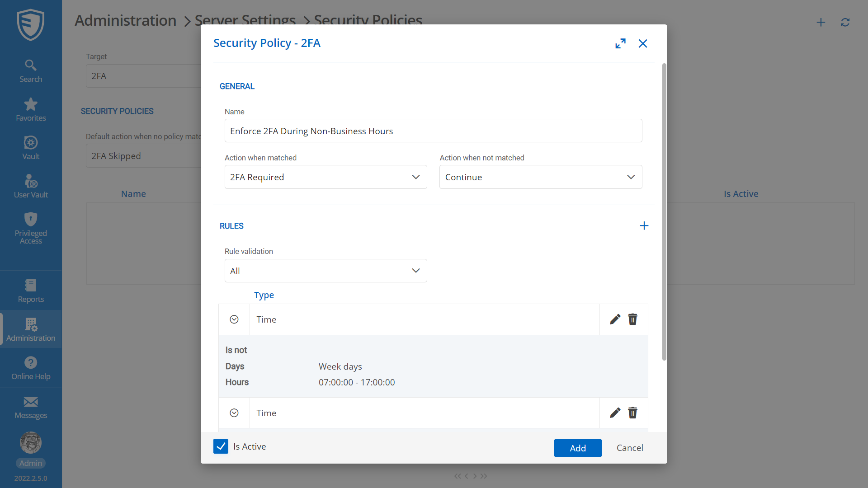Image resolution: width=868 pixels, height=488 pixels.
Task: Open the Administration breadcrumb link
Action: pos(125,20)
